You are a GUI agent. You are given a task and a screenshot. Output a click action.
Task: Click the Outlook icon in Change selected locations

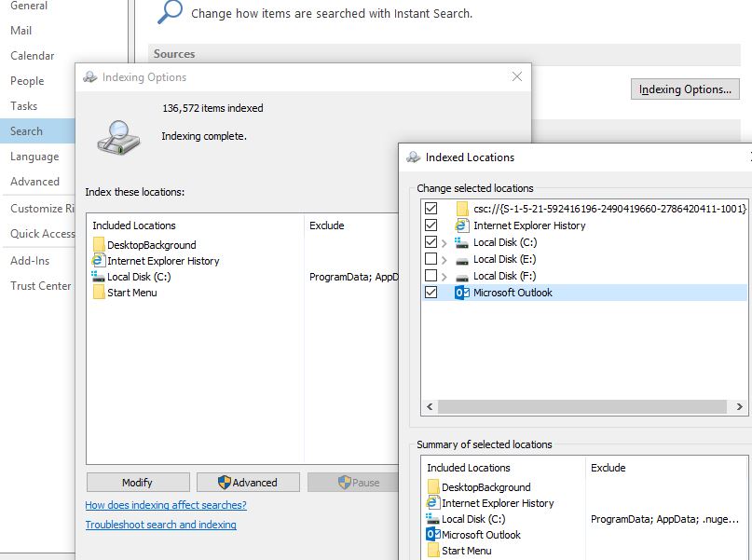[x=461, y=293]
